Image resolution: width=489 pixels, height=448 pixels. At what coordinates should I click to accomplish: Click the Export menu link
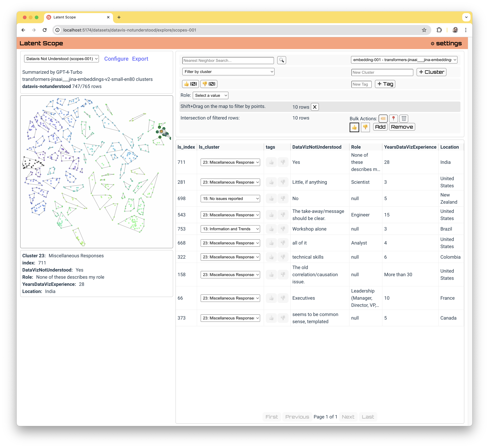[140, 59]
